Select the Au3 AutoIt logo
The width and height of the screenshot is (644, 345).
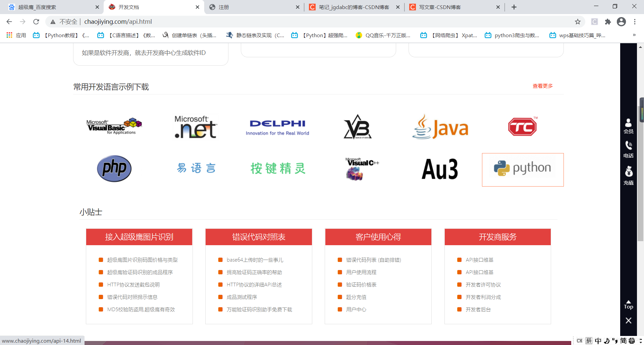point(440,169)
